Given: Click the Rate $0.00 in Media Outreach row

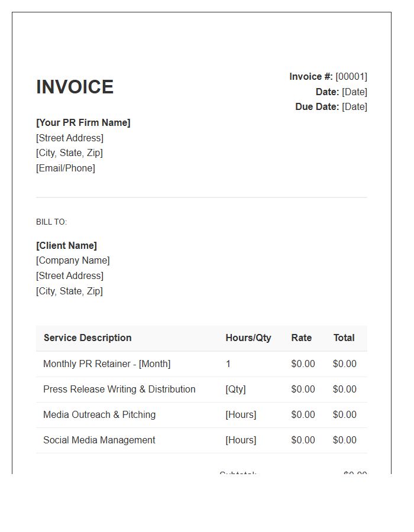Looking at the screenshot, I should point(303,415).
